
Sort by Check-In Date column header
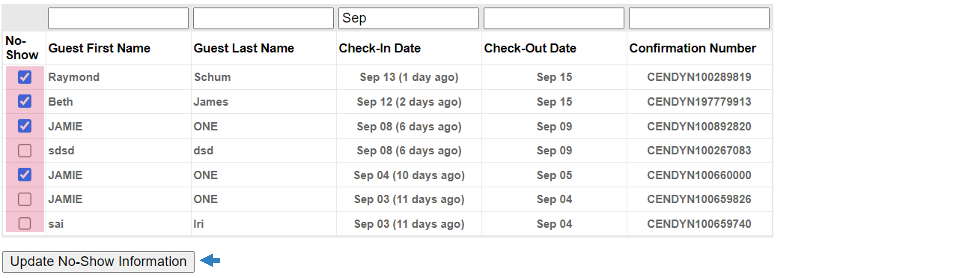coord(380,48)
